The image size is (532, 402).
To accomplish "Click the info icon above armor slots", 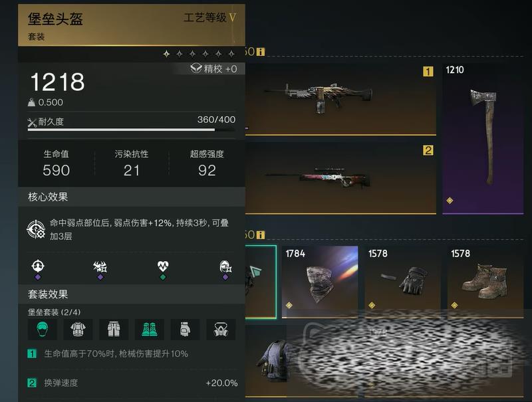I will pos(261,235).
